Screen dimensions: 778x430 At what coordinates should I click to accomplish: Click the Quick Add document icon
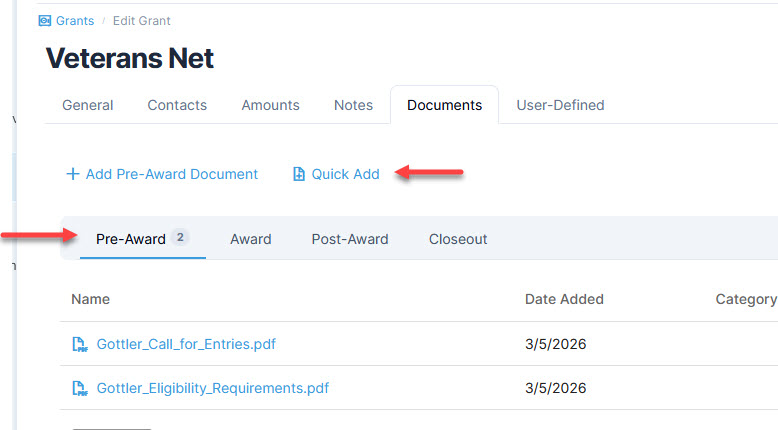(x=298, y=174)
